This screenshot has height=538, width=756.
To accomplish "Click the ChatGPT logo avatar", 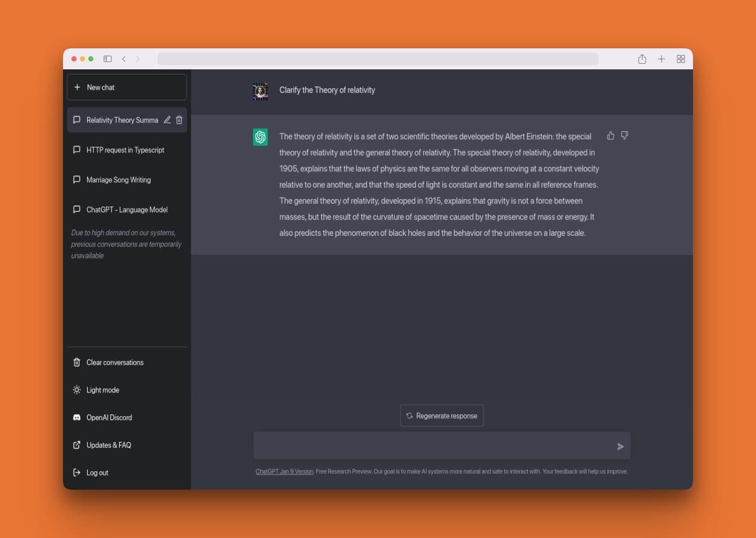I will tap(260, 137).
